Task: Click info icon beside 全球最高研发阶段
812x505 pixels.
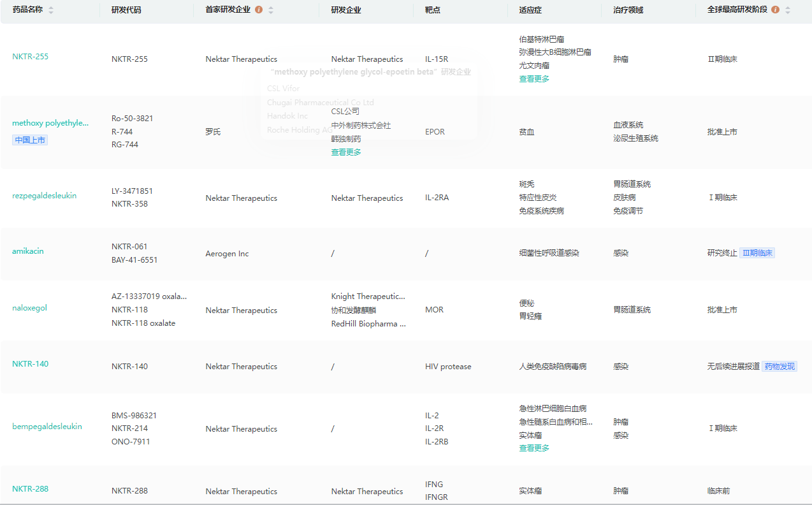Action: tap(775, 10)
